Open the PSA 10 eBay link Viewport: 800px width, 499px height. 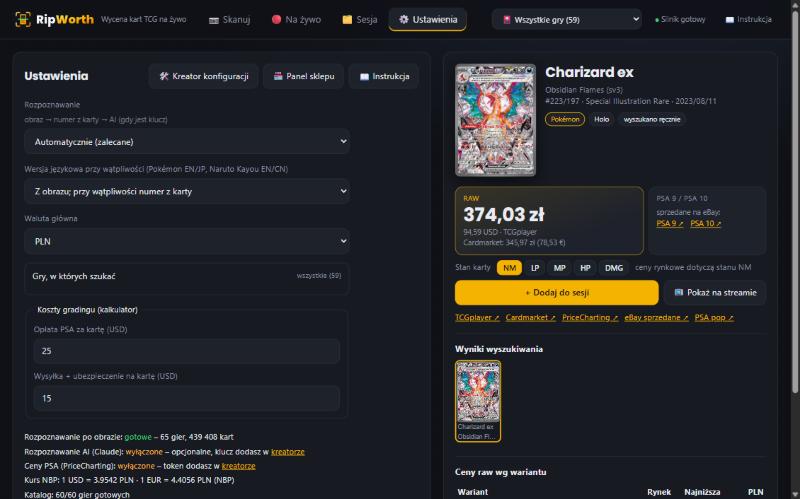click(x=706, y=223)
